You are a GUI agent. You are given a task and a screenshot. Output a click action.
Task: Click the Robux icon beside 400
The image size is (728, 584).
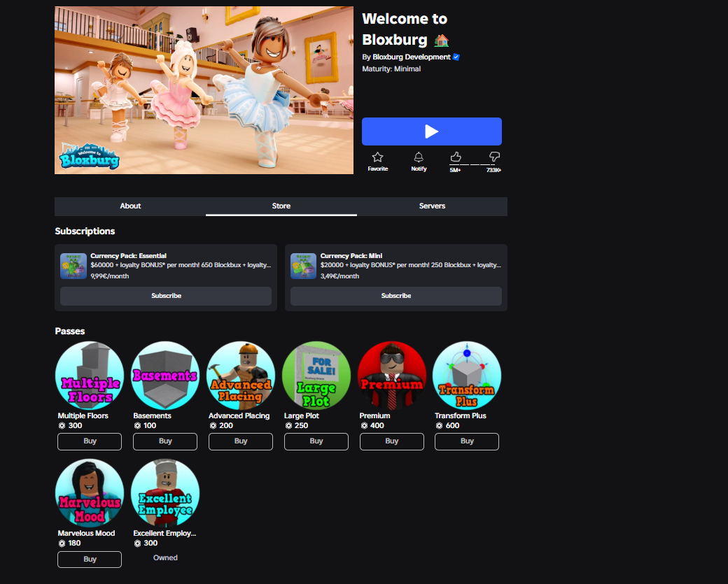[364, 426]
